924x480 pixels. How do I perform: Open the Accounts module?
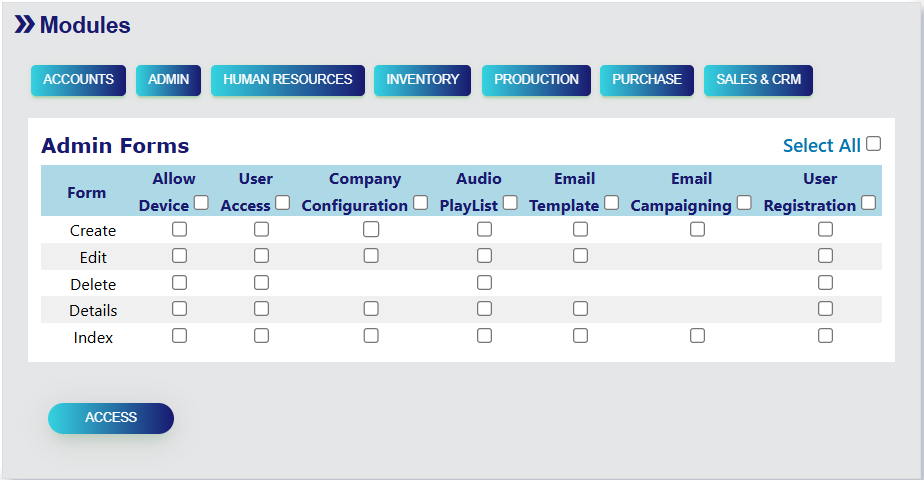[x=79, y=80]
